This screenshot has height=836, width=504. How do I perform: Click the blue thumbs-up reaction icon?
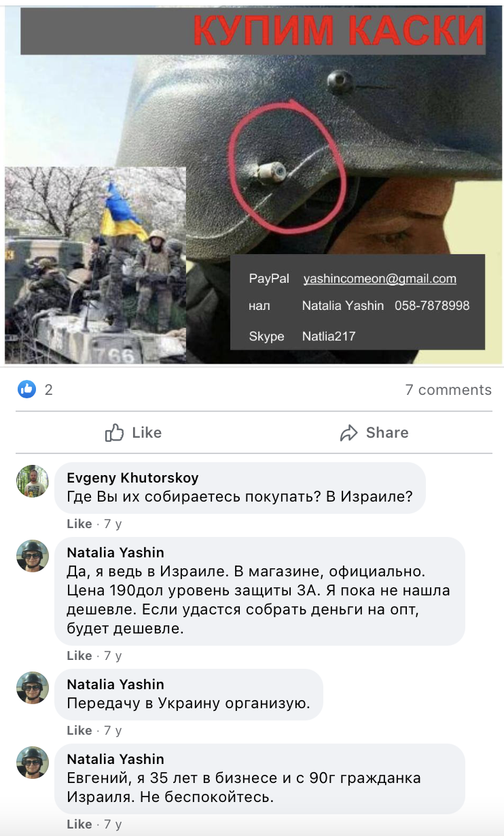tap(27, 389)
